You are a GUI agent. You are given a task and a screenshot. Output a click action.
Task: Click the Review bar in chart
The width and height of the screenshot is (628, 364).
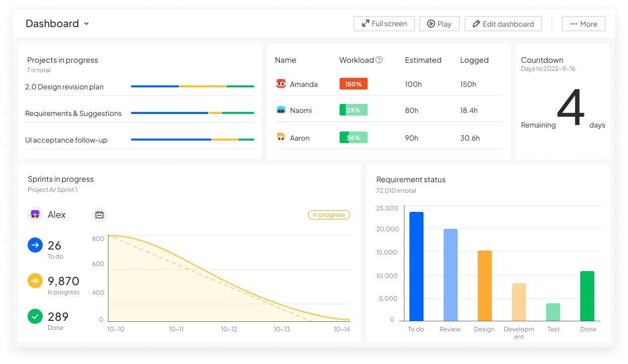451,275
